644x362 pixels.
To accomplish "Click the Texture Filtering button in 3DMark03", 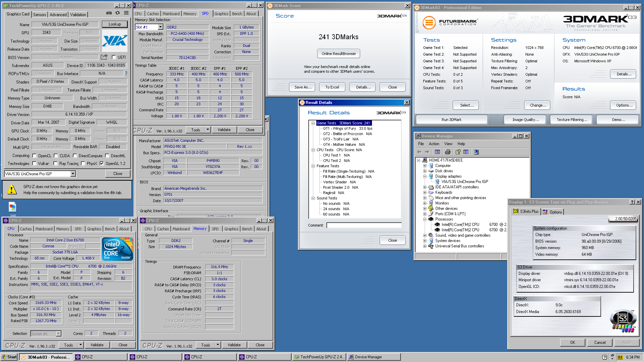I will (x=572, y=120).
